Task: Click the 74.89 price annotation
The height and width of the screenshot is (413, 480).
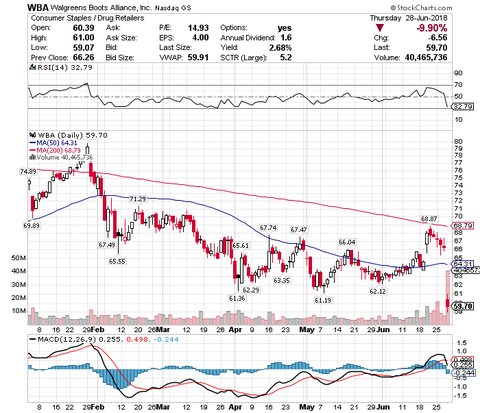Action: [x=28, y=172]
